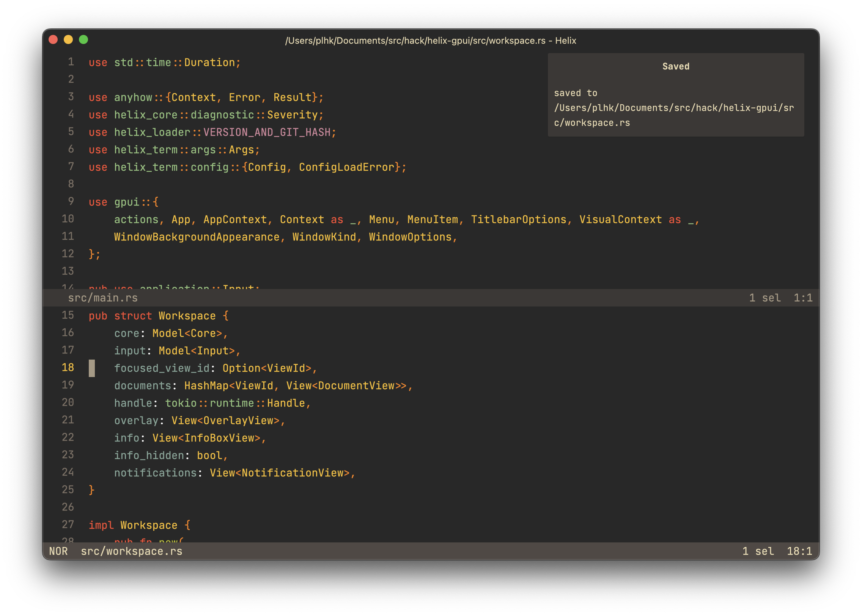862x616 pixels.
Task: Click the notifications field name
Action: [x=156, y=473]
